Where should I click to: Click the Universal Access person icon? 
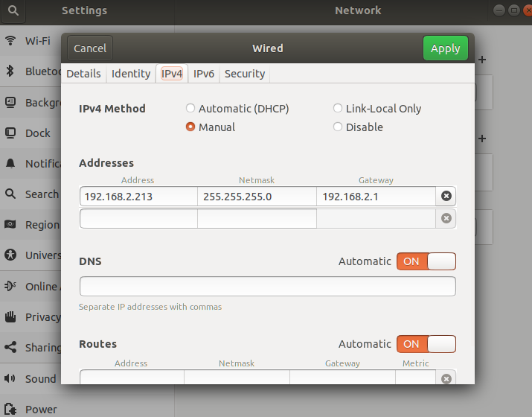coord(10,255)
